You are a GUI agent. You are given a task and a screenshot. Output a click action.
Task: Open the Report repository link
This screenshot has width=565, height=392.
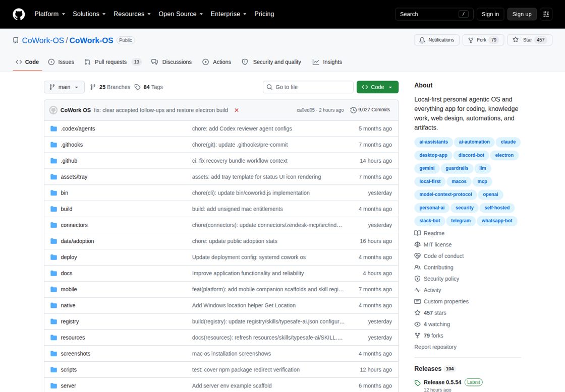coord(435,347)
